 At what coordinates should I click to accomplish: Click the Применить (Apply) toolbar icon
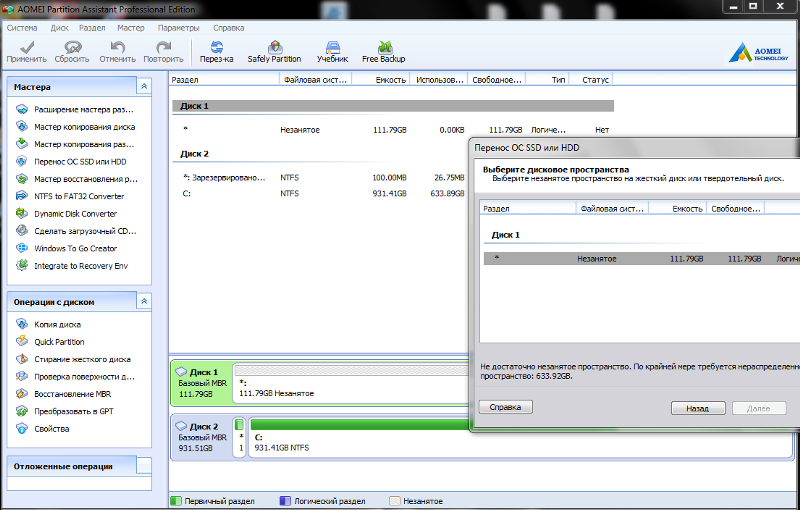point(27,52)
